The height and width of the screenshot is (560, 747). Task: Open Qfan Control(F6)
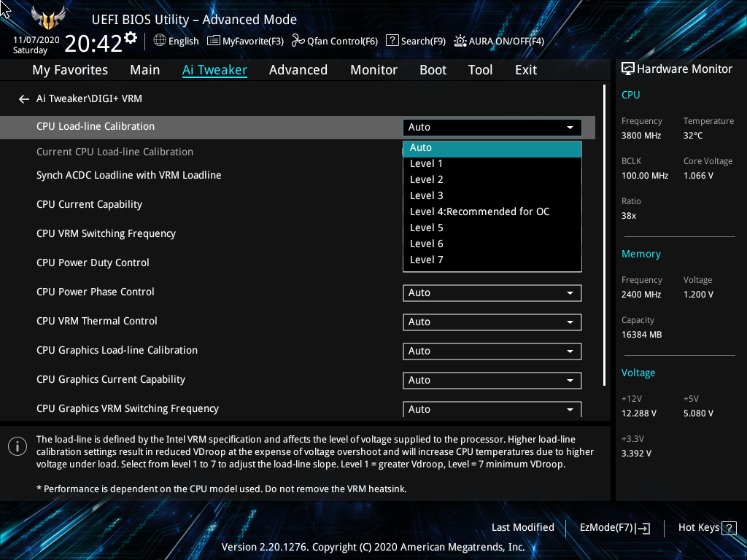coord(334,41)
